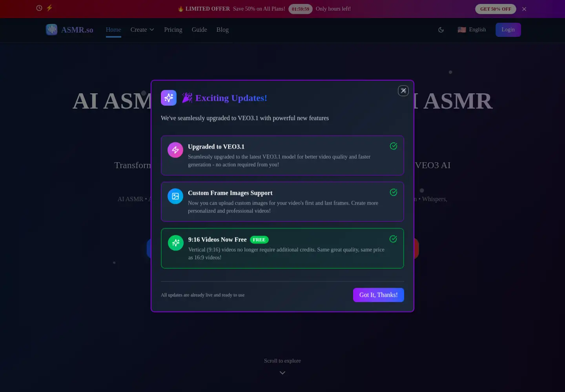Click the ASMR.so waveform logo icon
Image resolution: width=565 pixels, height=392 pixels.
pos(51,29)
